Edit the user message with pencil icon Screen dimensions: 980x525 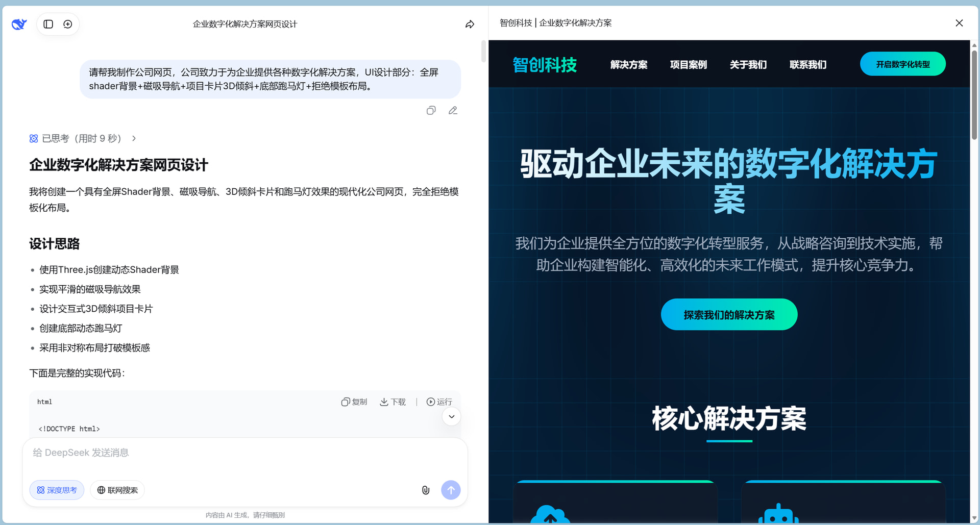pyautogui.click(x=453, y=110)
